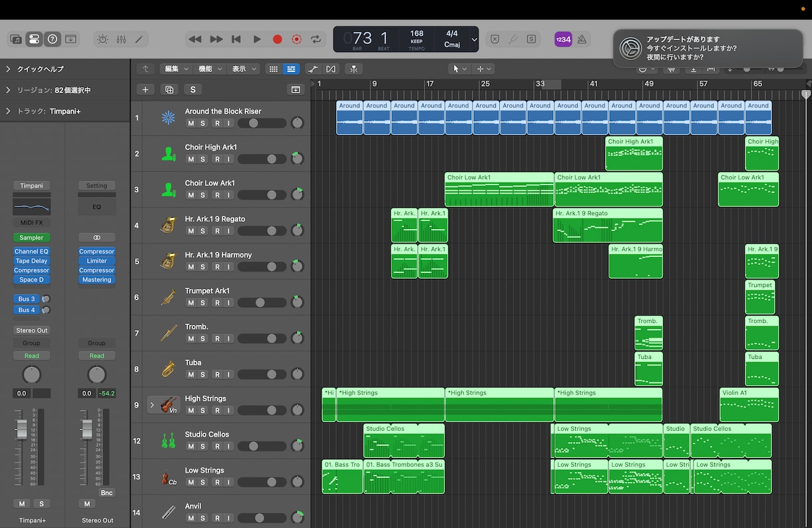Open the Library panel icon
The height and width of the screenshot is (528, 812).
(x=16, y=39)
